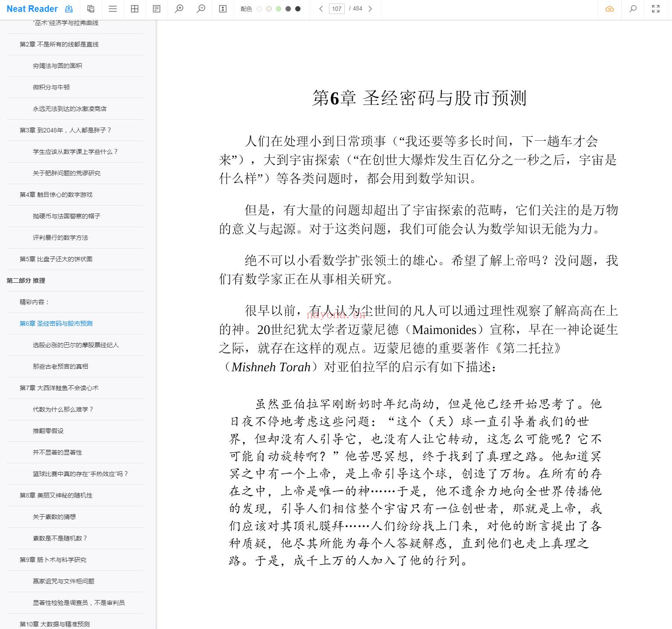Click the import book icon beside Neat Reader
Image resolution: width=672 pixels, height=629 pixels.
pyautogui.click(x=69, y=9)
